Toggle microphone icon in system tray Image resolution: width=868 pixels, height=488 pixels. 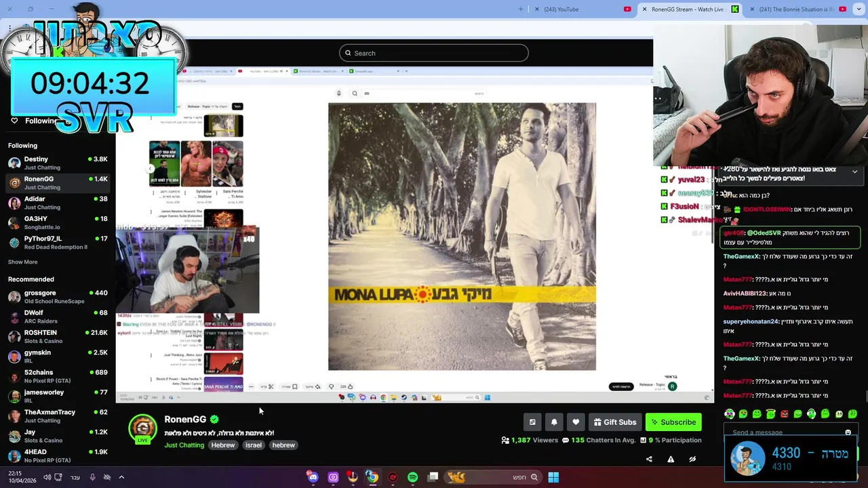point(93,477)
